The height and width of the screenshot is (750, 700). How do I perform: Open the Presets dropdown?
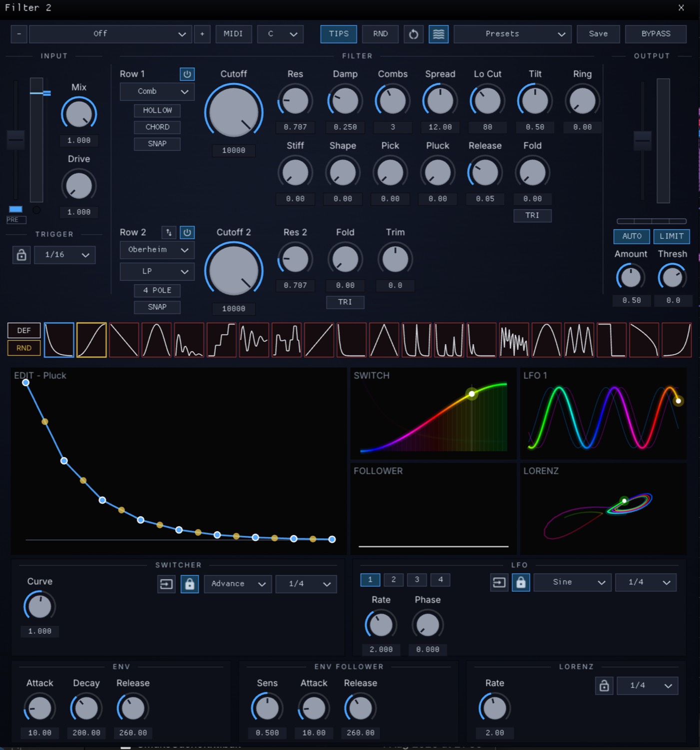tap(513, 34)
